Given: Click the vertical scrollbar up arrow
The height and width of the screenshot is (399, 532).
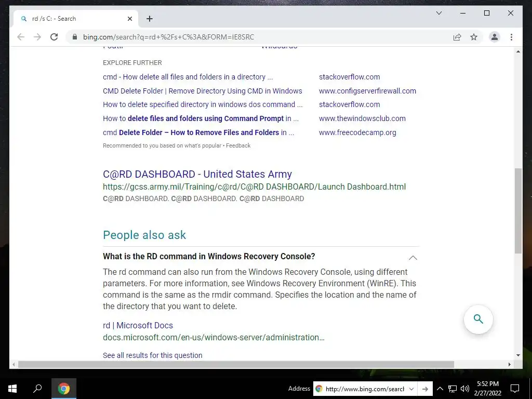Looking at the screenshot, I should [518, 51].
